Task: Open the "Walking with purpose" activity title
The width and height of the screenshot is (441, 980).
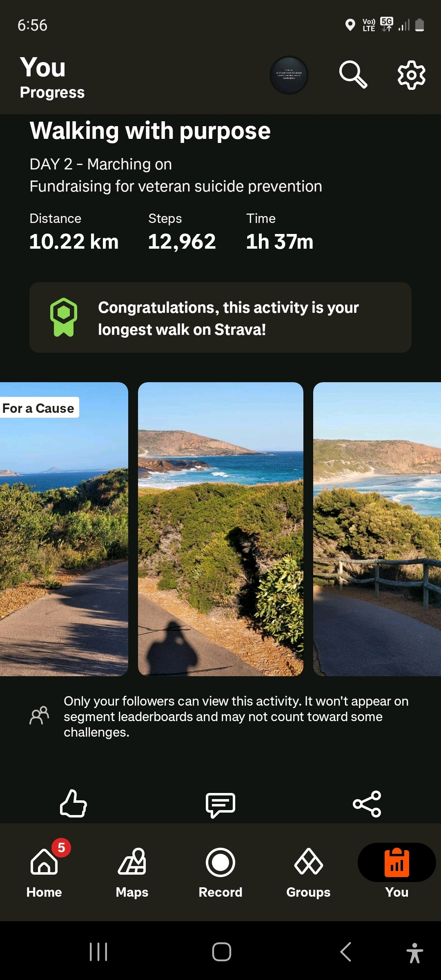Action: 150,131
